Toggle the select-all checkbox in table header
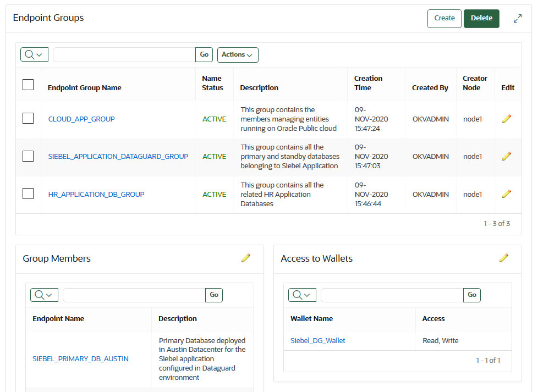This screenshot has height=392, width=538. tap(28, 84)
